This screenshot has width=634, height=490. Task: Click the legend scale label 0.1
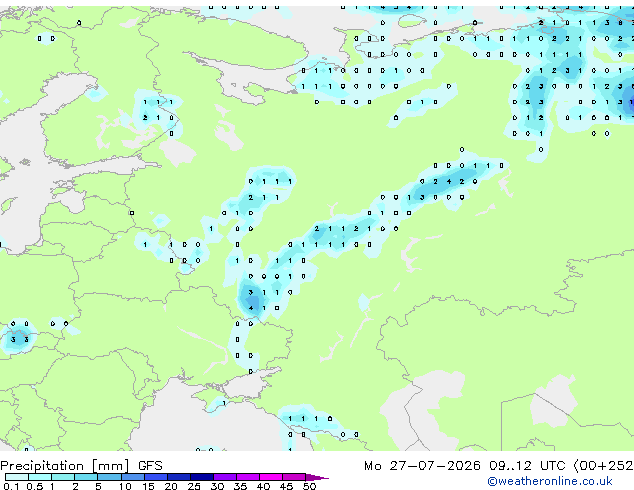(11, 486)
